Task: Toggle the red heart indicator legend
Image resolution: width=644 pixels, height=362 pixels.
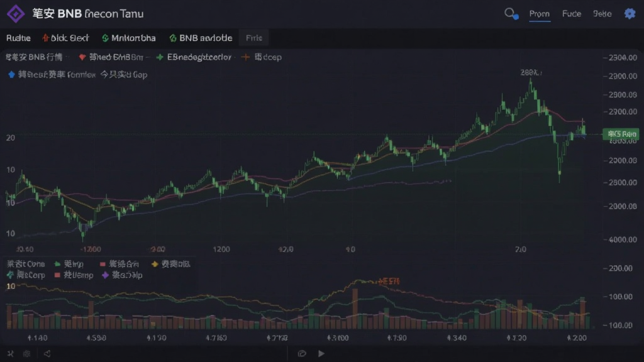Action: (82, 57)
